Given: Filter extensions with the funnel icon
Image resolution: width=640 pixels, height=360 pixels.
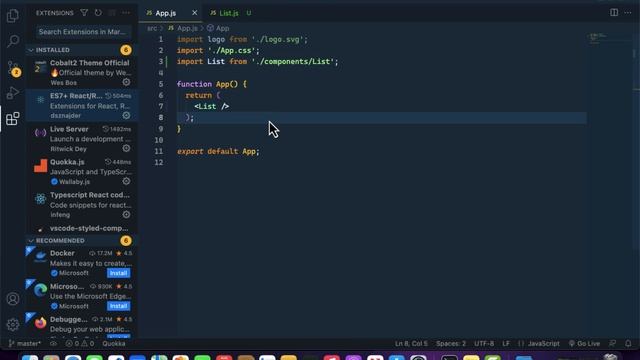Looking at the screenshot, I should click(84, 13).
